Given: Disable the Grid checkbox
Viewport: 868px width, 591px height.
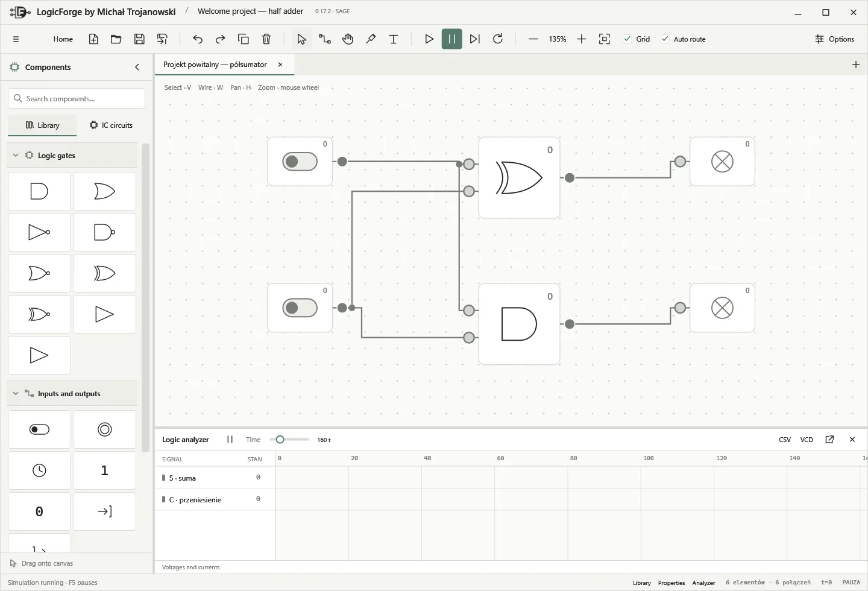Looking at the screenshot, I should pyautogui.click(x=627, y=39).
